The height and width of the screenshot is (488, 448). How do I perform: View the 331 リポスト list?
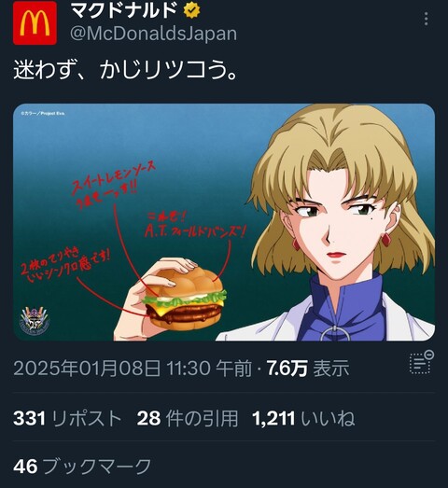(67, 418)
